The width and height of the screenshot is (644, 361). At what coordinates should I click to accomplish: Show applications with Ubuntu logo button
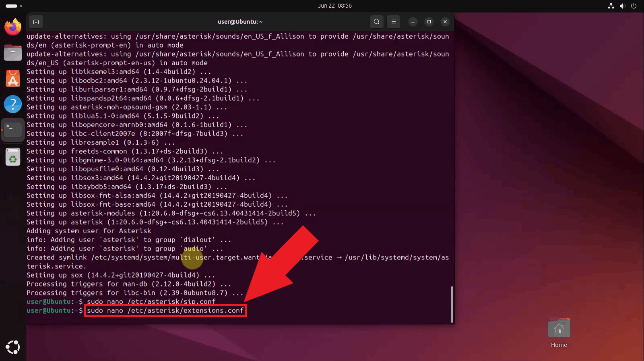13,347
